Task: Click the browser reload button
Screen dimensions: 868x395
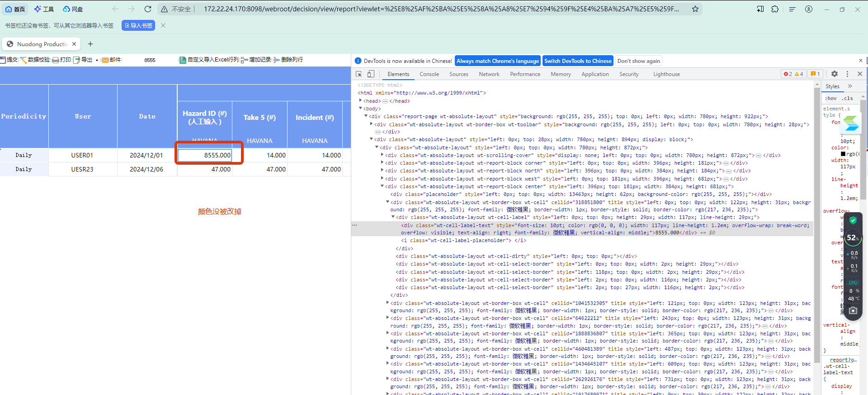Action: (148, 9)
